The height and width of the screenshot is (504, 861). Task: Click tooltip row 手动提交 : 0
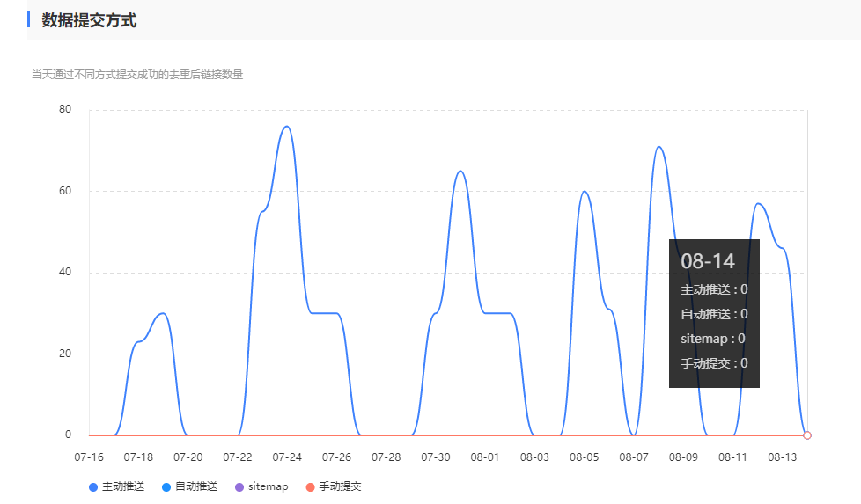coord(714,363)
